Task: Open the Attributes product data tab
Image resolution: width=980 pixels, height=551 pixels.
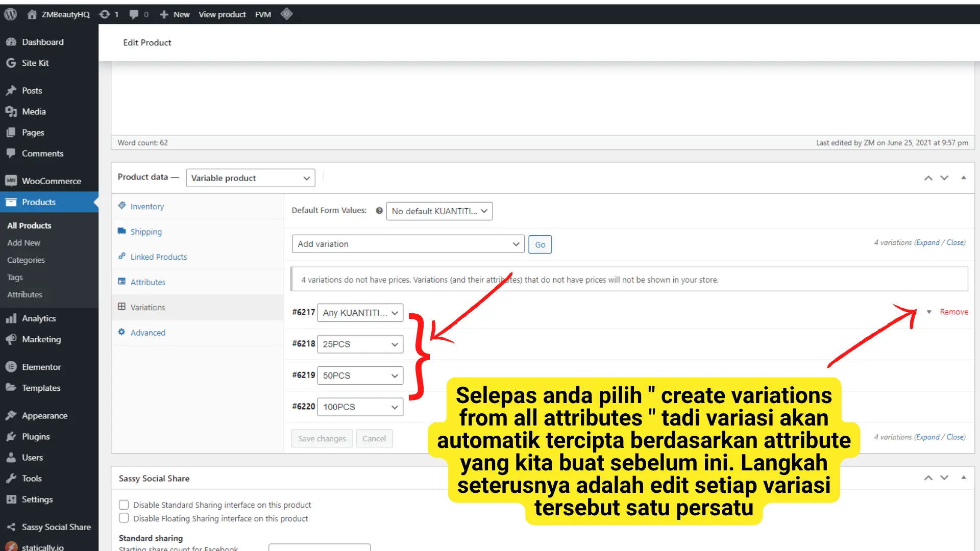Action: (x=148, y=282)
